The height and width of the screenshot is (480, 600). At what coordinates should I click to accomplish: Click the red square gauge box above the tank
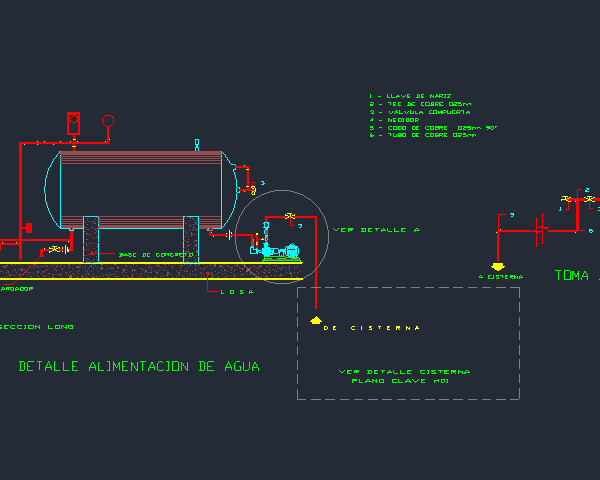pos(73,123)
